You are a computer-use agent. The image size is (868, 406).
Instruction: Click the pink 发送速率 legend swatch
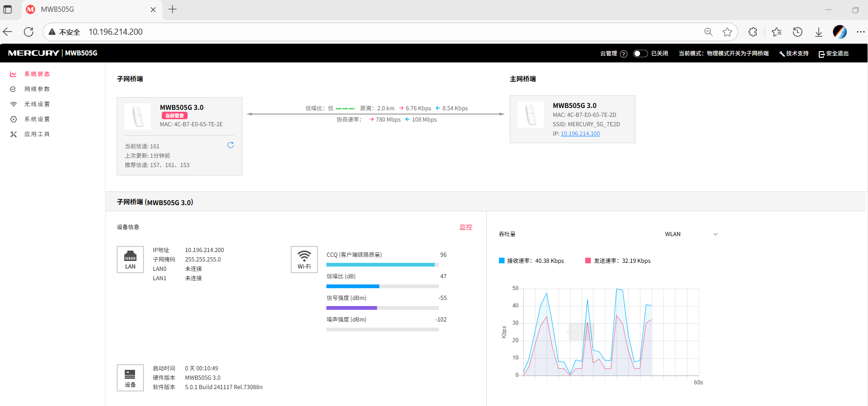pos(588,260)
